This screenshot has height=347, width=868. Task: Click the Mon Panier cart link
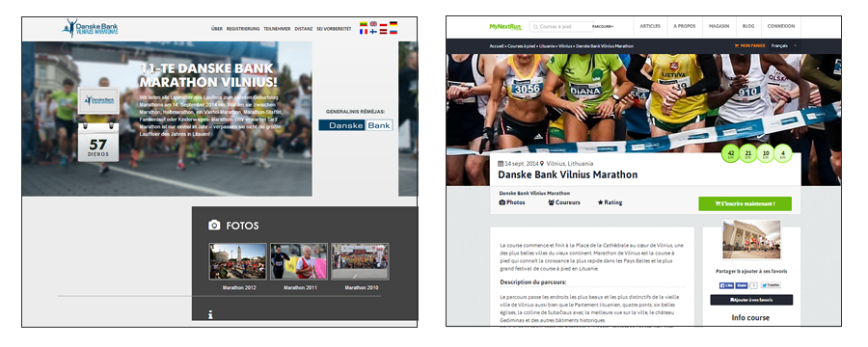click(x=749, y=46)
